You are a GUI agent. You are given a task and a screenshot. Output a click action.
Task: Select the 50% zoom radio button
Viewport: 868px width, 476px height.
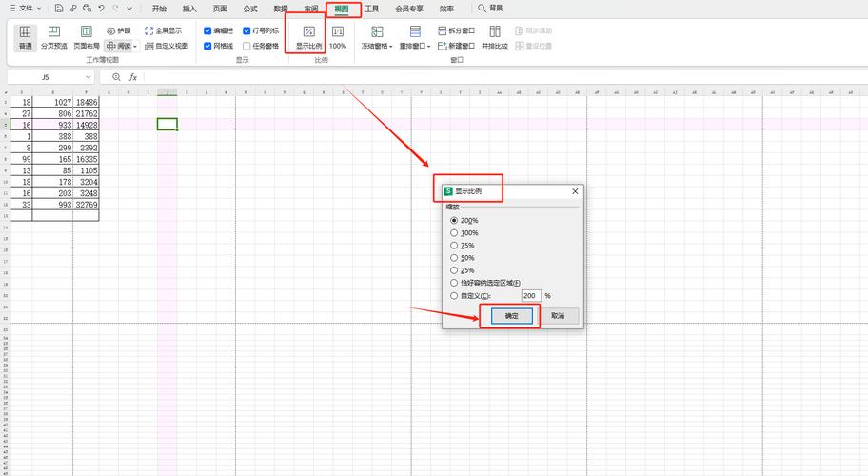pos(454,258)
